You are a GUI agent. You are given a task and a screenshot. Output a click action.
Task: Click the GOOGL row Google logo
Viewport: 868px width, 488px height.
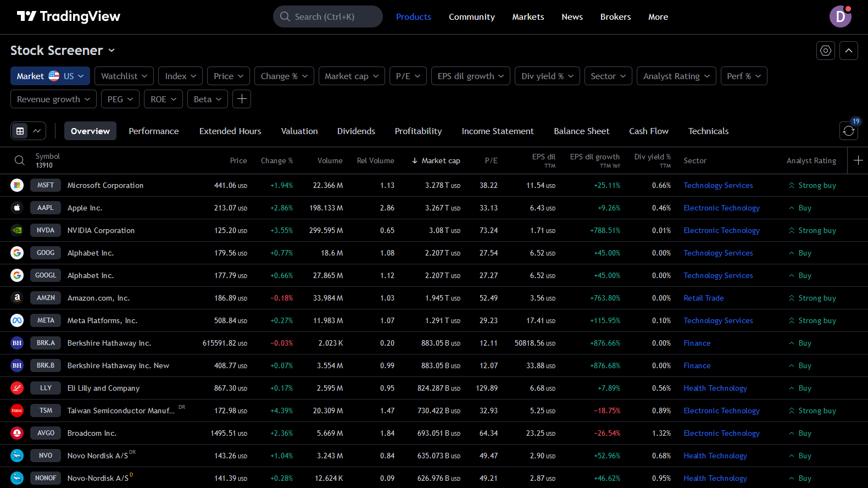coord(17,275)
